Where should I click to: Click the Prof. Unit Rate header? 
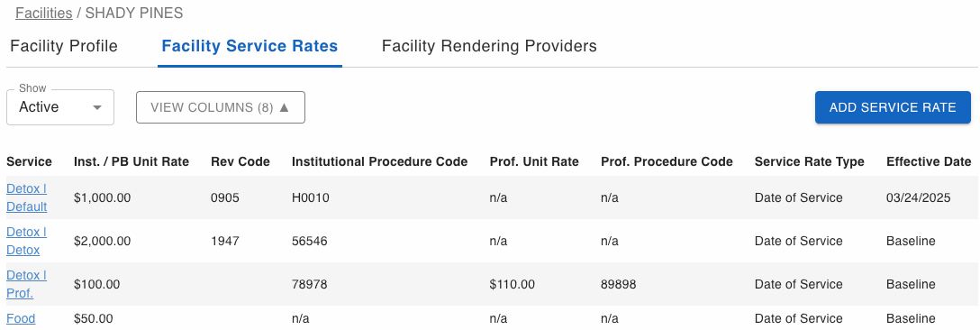point(534,161)
